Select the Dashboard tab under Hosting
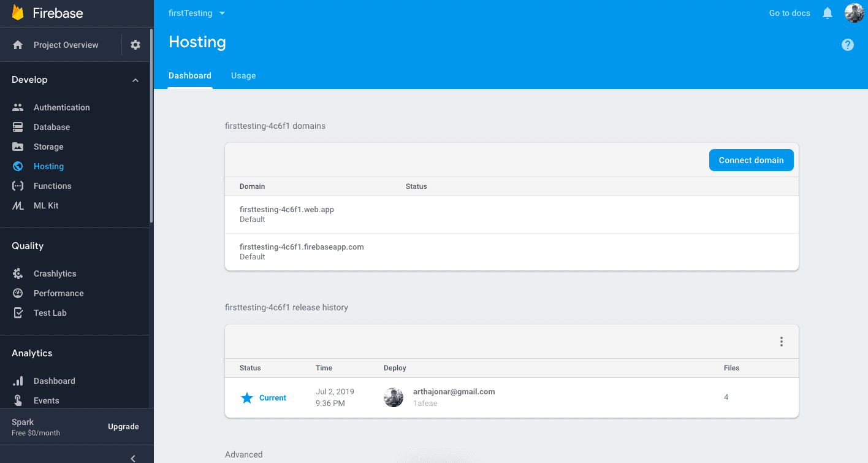Image resolution: width=868 pixels, height=463 pixels. click(x=190, y=75)
